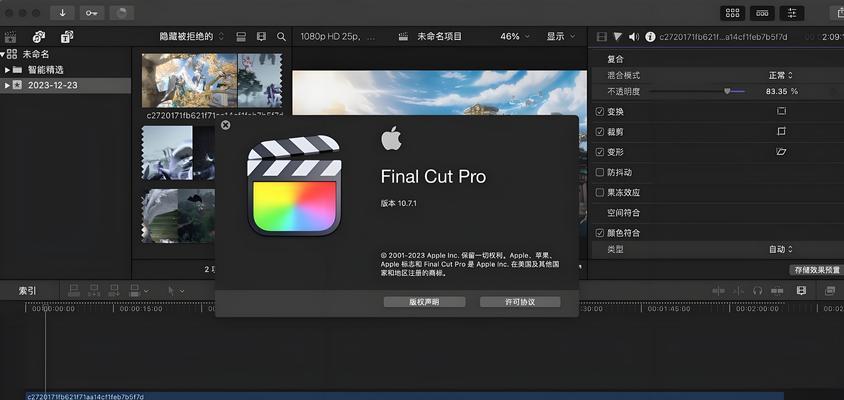Click the 许可协议 button in About dialog
Image resolution: width=844 pixels, height=400 pixels.
click(x=520, y=302)
